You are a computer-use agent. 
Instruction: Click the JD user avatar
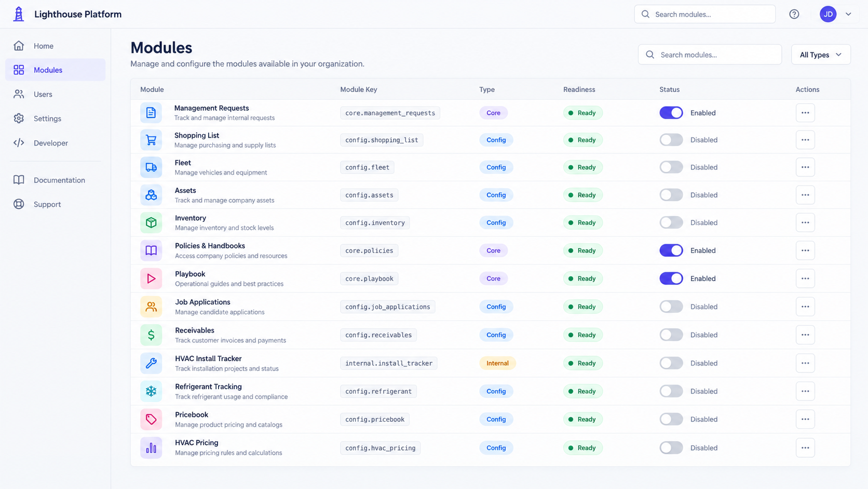click(x=828, y=14)
